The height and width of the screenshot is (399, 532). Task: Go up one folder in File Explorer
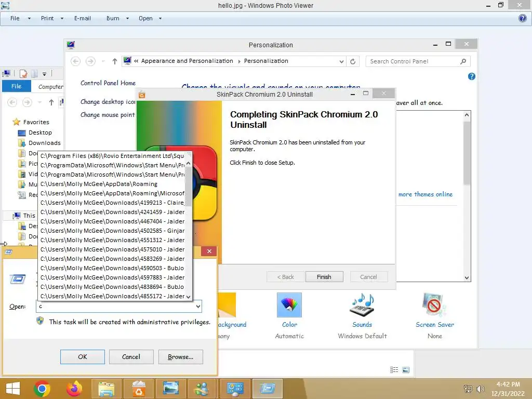pyautogui.click(x=51, y=102)
